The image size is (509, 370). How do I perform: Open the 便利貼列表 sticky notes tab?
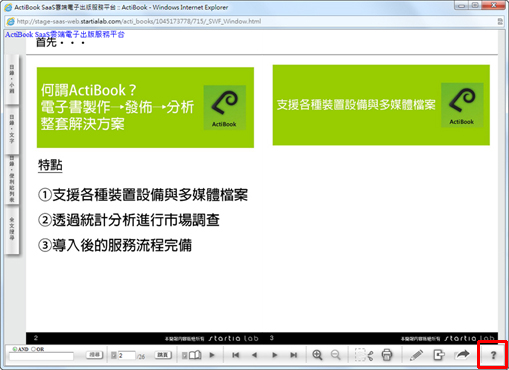tap(12, 180)
